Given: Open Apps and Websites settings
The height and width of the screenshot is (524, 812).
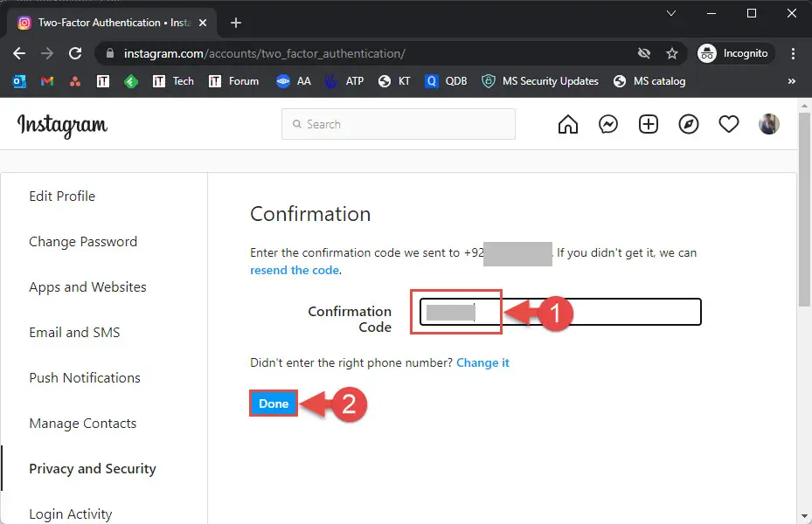Looking at the screenshot, I should pos(87,287).
